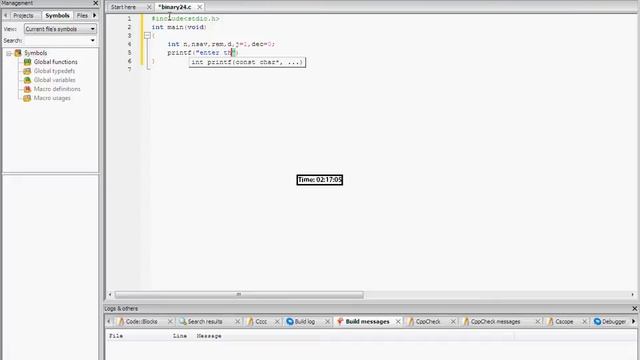
Task: Close the binary24.c tab
Action: pos(200,7)
